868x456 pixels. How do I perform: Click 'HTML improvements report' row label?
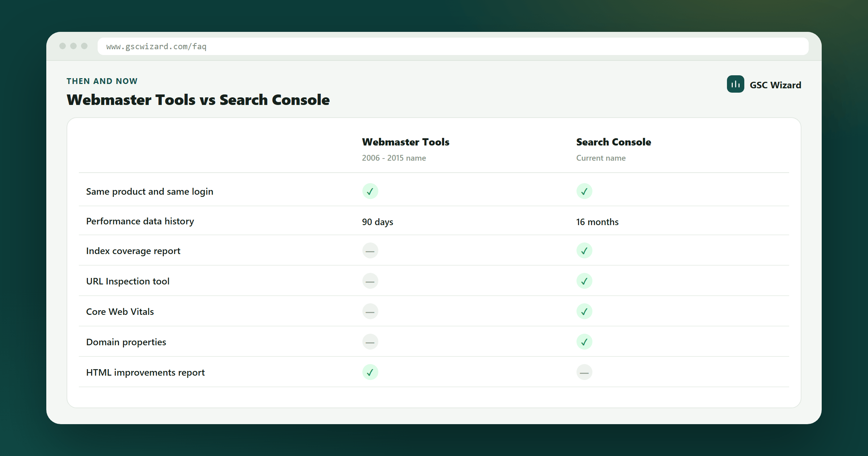click(145, 372)
